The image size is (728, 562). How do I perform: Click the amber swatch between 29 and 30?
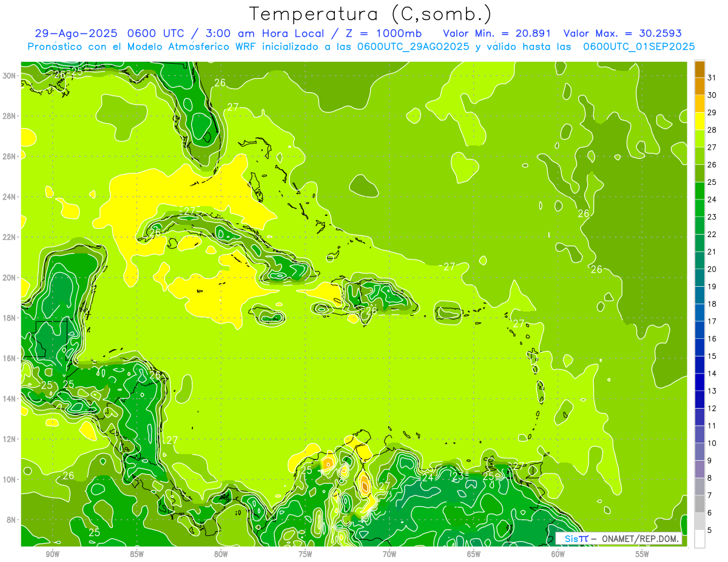(x=699, y=104)
